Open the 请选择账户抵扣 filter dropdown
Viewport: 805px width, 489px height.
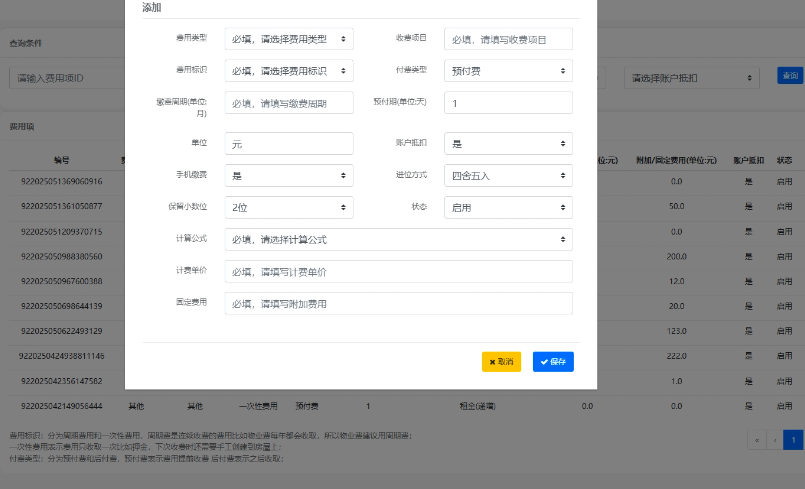click(692, 77)
